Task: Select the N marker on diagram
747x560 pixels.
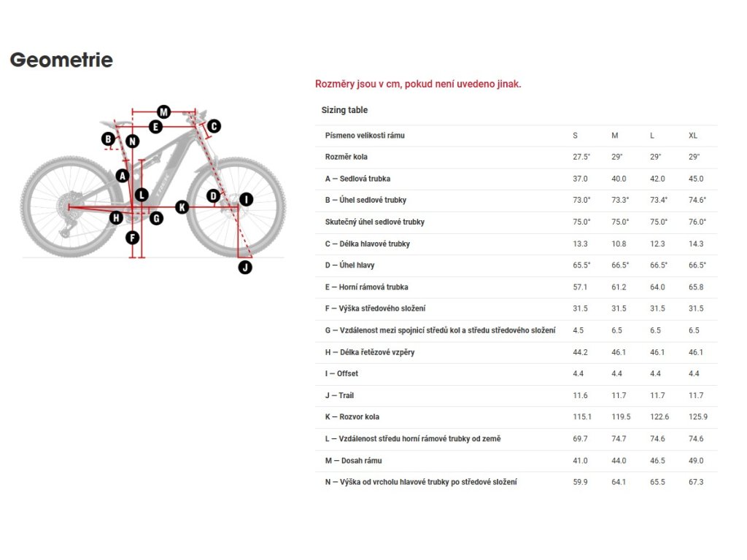Action: (133, 141)
